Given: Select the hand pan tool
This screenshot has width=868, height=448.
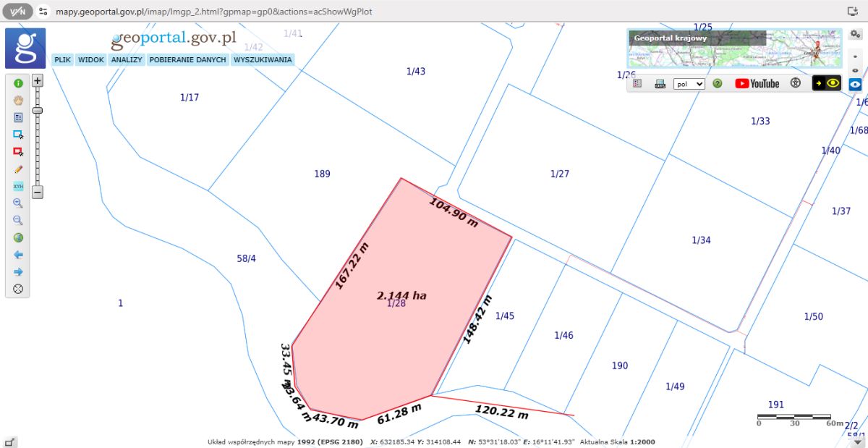Looking at the screenshot, I should [18, 100].
